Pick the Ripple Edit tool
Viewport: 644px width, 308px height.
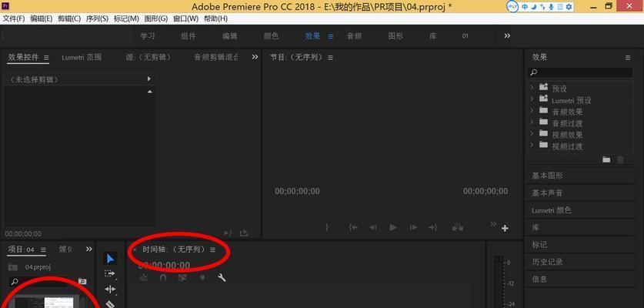tap(110, 289)
